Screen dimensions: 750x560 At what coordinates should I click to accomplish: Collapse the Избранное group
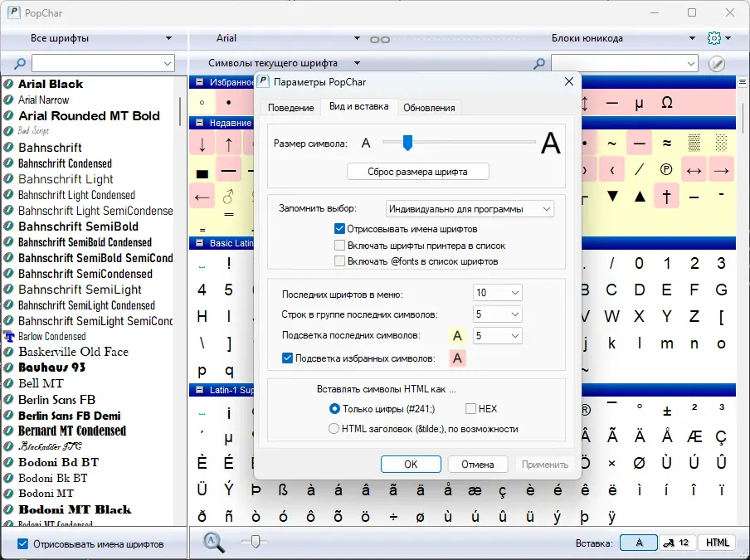tap(199, 82)
